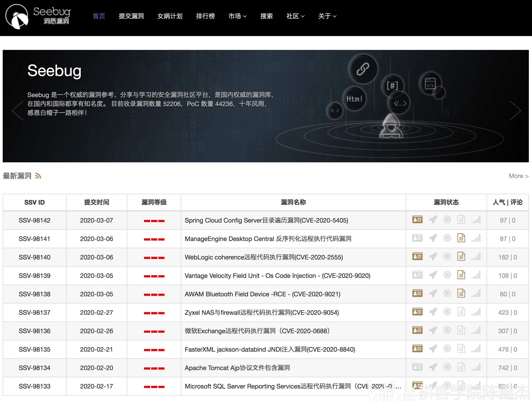Click the document icon in SSV-98137 row
The image size is (532, 402).
(x=461, y=312)
